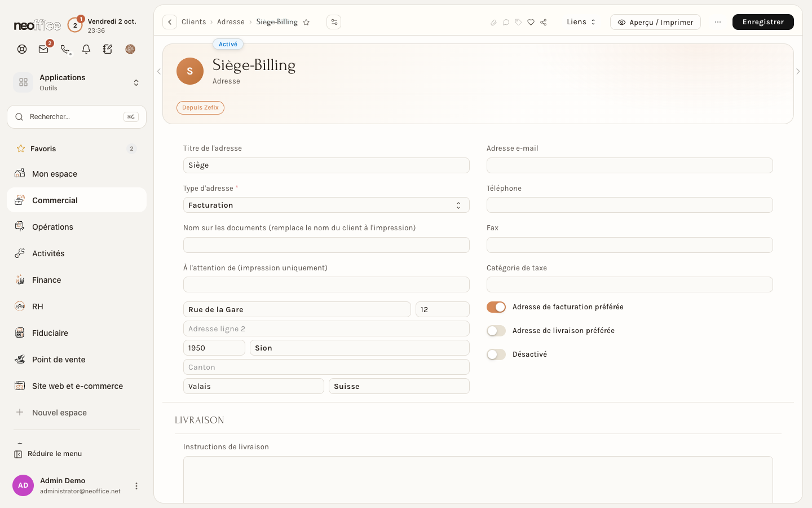Click the share icon
The width and height of the screenshot is (812, 508).
click(x=544, y=23)
